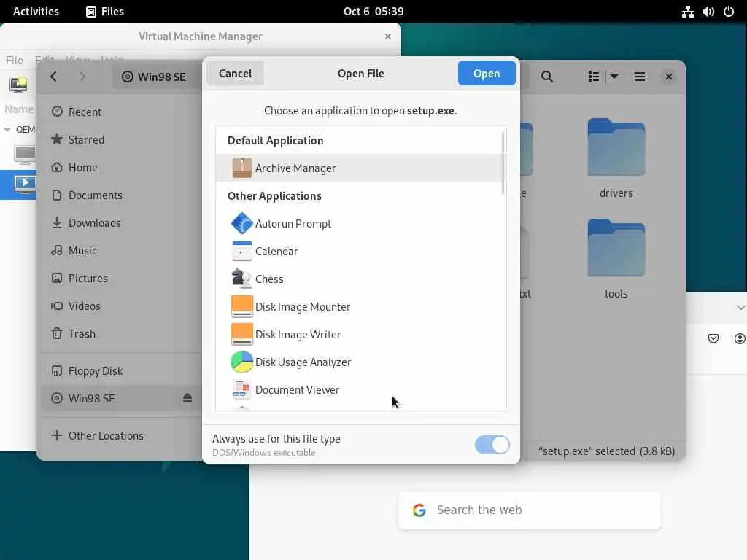The image size is (747, 560).
Task: Collapse the QEMU tree row
Action: pos(7,130)
